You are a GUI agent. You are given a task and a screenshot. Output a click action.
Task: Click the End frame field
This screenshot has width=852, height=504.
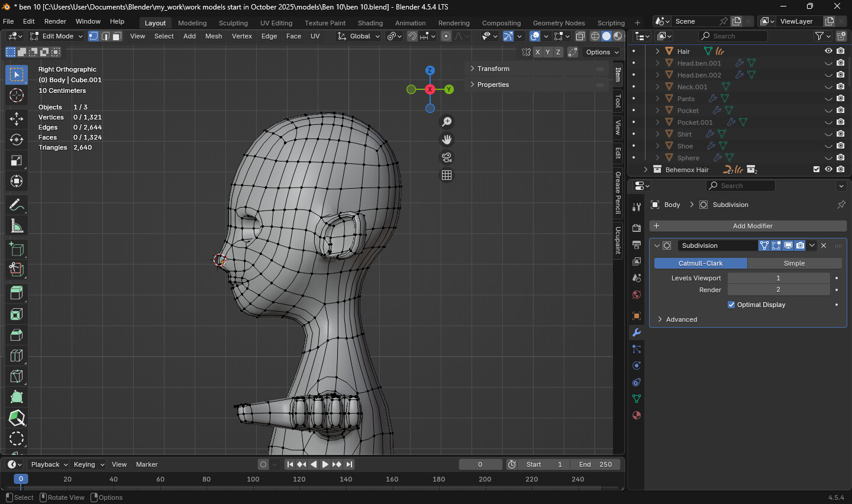pos(596,464)
